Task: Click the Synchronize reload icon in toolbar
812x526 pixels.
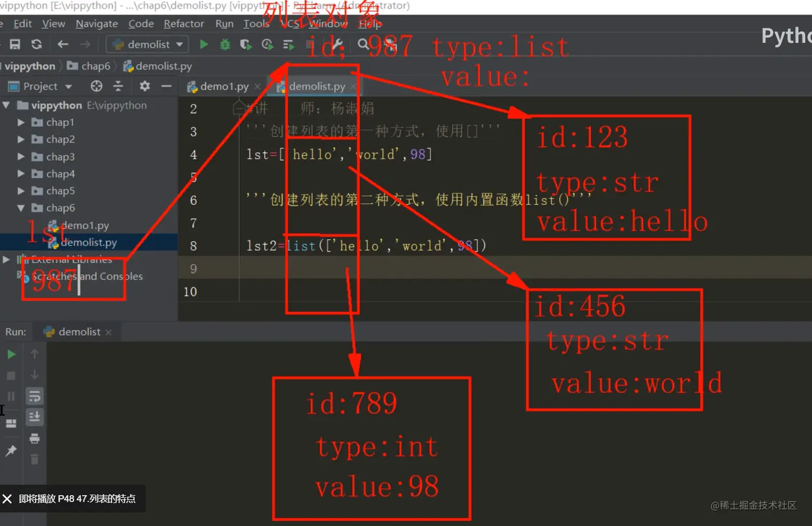Action: point(37,45)
